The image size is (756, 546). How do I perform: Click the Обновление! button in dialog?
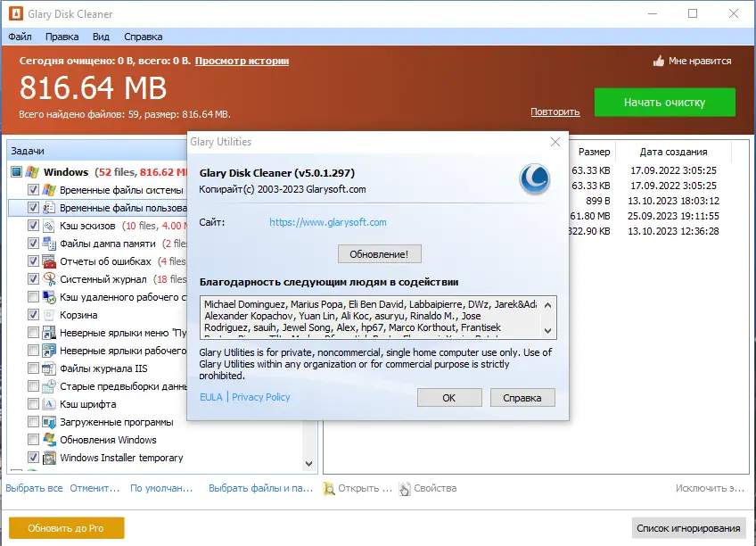pyautogui.click(x=380, y=254)
